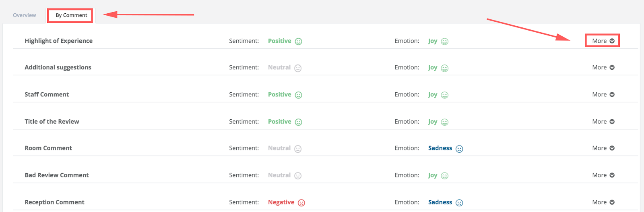The width and height of the screenshot is (644, 212).
Task: Click the Negative frown icon for Reception Comment
Action: [x=301, y=203]
